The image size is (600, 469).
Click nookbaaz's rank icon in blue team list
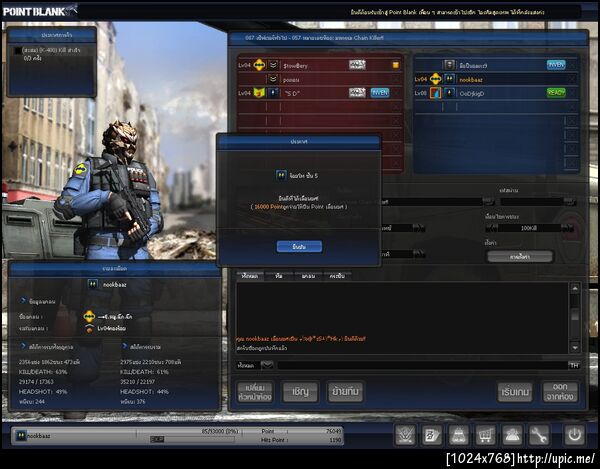click(450, 79)
